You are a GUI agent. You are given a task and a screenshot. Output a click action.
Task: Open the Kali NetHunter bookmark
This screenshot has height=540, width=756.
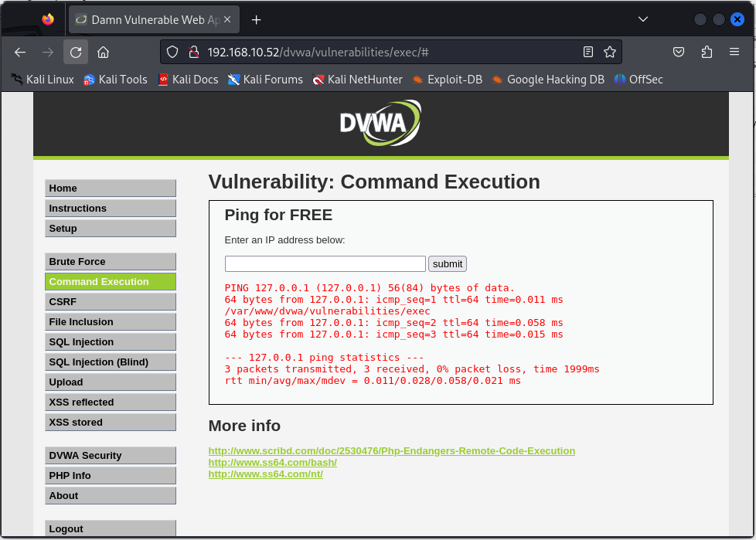point(357,80)
